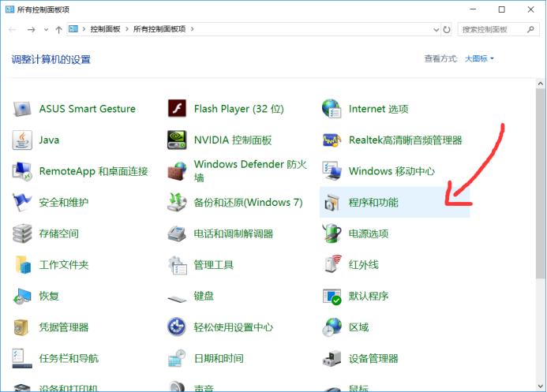547x392 pixels.
Task: Click the 程序和功能 icon
Action: [x=332, y=203]
